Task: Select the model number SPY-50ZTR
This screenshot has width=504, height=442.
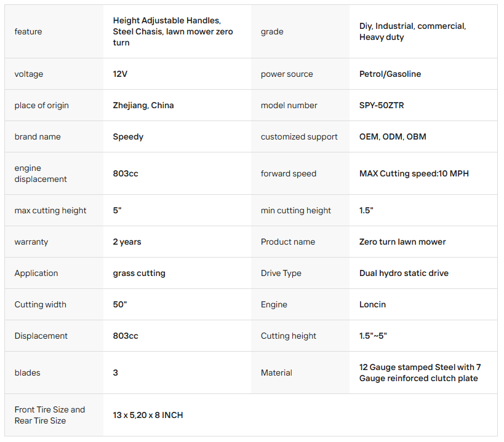Action: [382, 105]
